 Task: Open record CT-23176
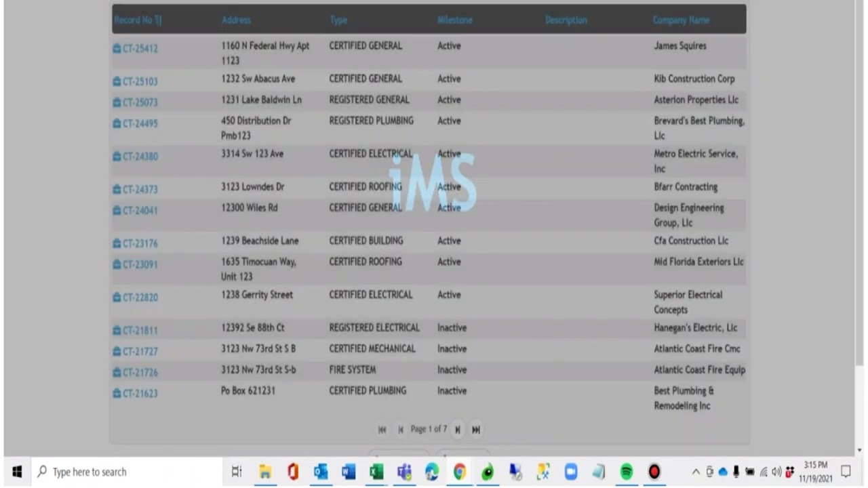point(136,243)
